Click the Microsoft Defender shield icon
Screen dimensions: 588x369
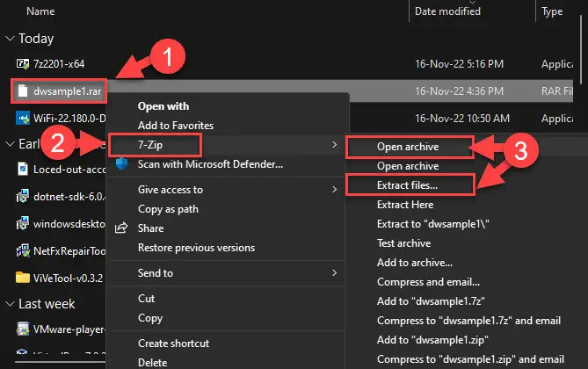[x=121, y=164]
